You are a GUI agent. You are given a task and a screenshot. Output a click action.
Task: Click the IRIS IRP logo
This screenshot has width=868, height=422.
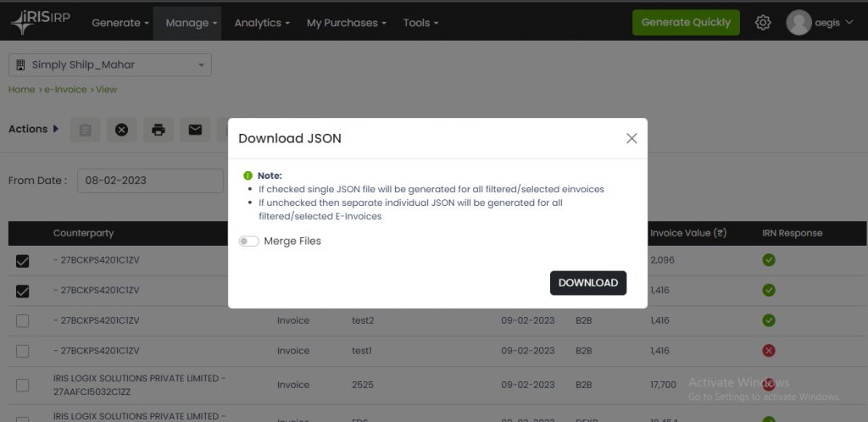tap(42, 23)
